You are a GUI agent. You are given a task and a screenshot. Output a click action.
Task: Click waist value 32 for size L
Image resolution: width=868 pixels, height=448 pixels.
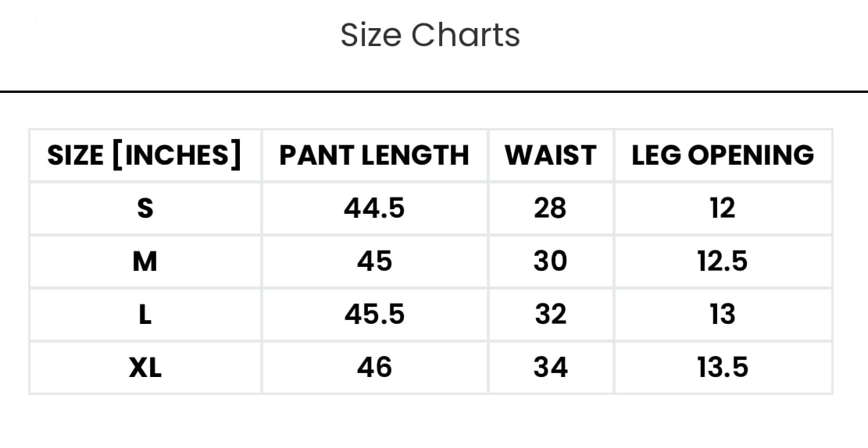(550, 315)
